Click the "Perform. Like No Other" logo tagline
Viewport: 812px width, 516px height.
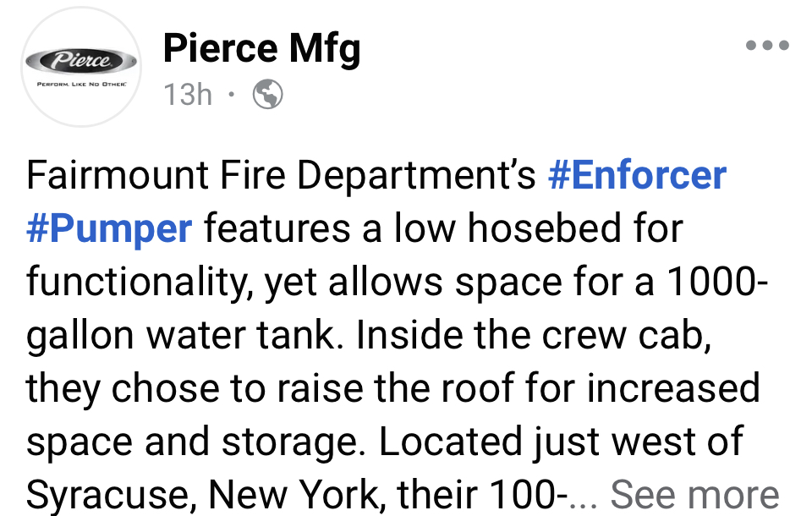[81, 85]
